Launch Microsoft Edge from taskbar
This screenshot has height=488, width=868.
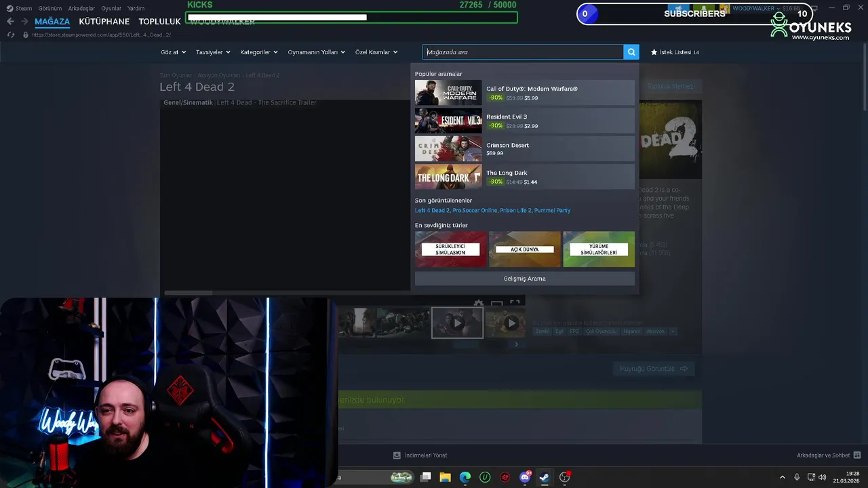pyautogui.click(x=465, y=477)
